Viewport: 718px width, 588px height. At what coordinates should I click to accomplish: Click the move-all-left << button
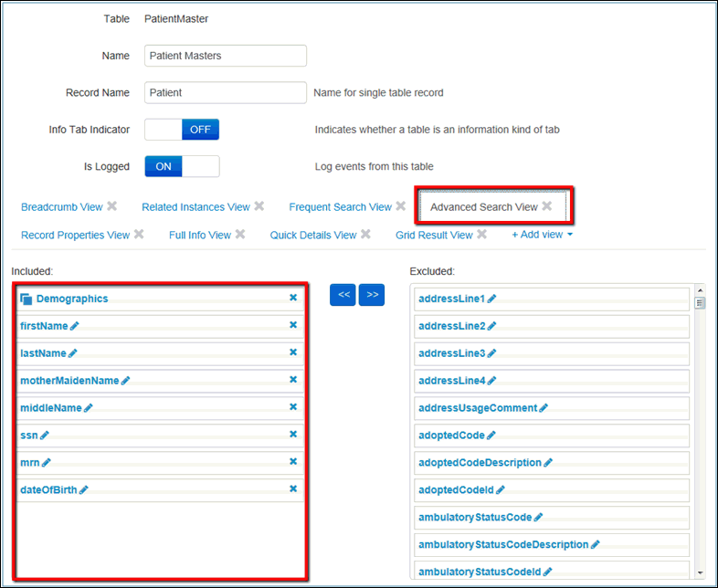click(x=343, y=295)
